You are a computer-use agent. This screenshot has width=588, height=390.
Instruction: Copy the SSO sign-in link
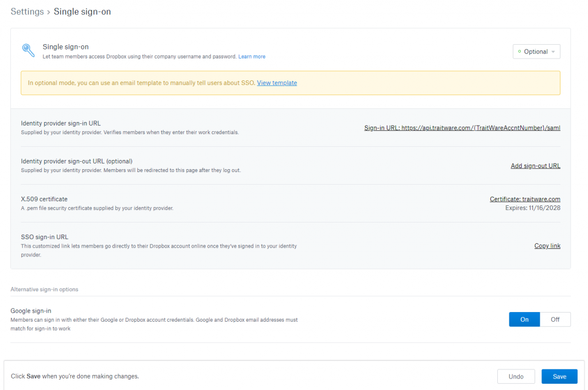[x=547, y=246]
